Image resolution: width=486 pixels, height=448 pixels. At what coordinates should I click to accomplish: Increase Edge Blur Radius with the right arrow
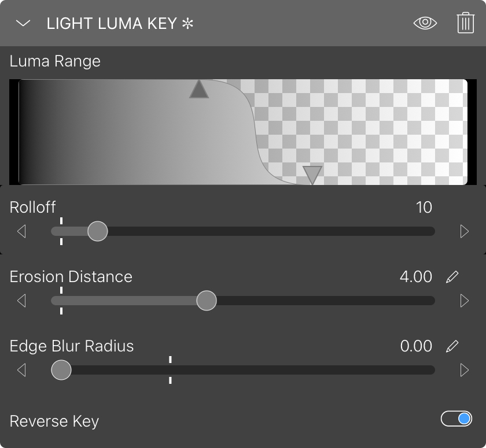465,370
